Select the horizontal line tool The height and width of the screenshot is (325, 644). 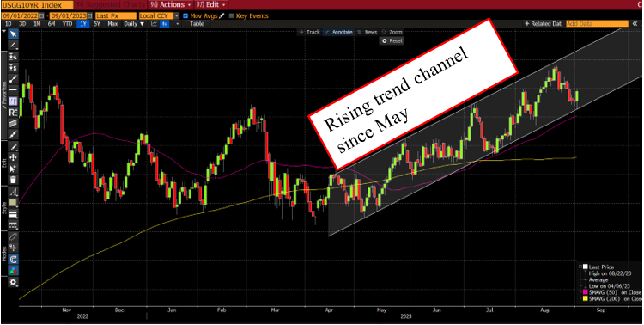13,89
